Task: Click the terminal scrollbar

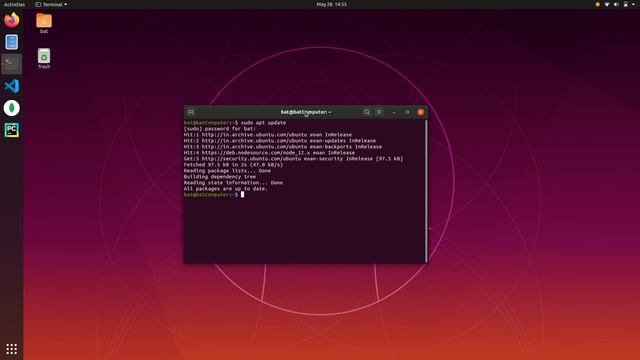Action: [426, 191]
